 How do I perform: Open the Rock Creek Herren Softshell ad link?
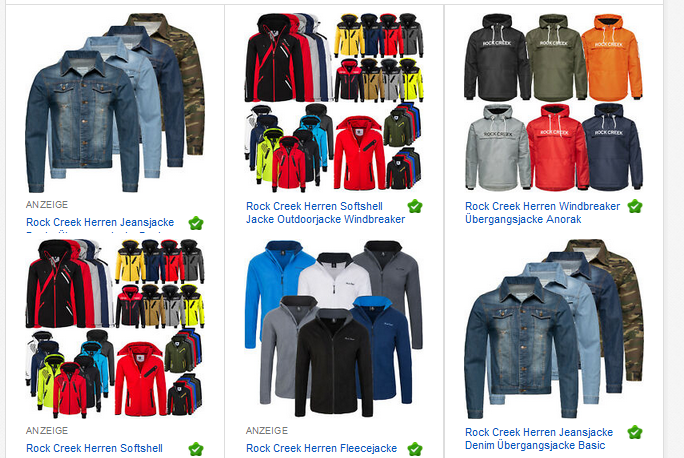click(x=94, y=448)
